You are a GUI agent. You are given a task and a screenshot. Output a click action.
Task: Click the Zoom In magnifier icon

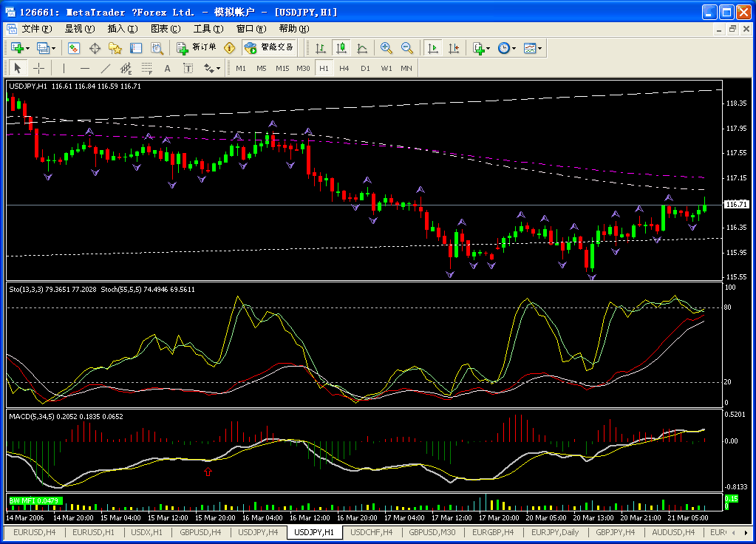386,48
